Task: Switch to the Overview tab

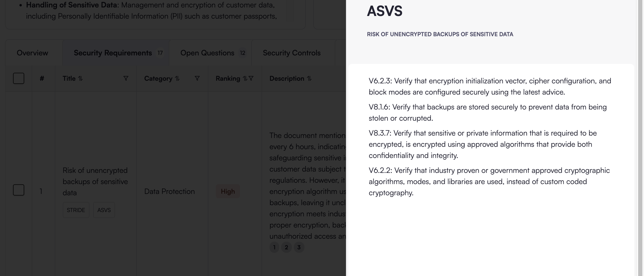Action: tap(32, 53)
